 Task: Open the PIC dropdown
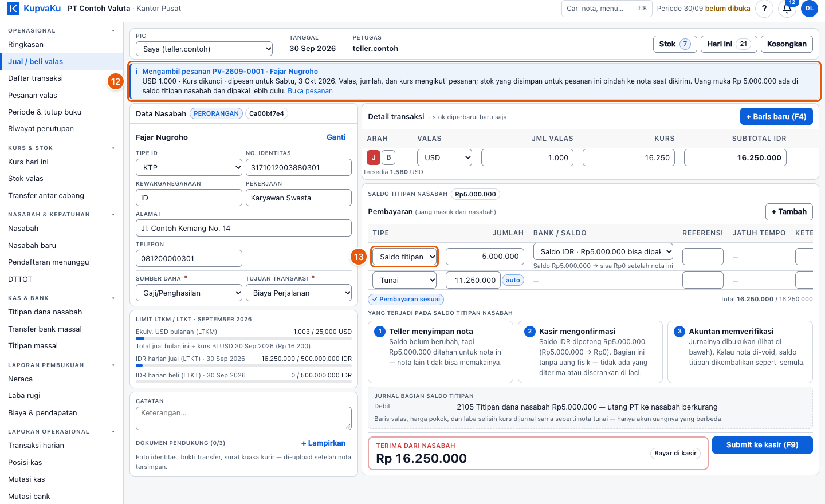(x=205, y=49)
